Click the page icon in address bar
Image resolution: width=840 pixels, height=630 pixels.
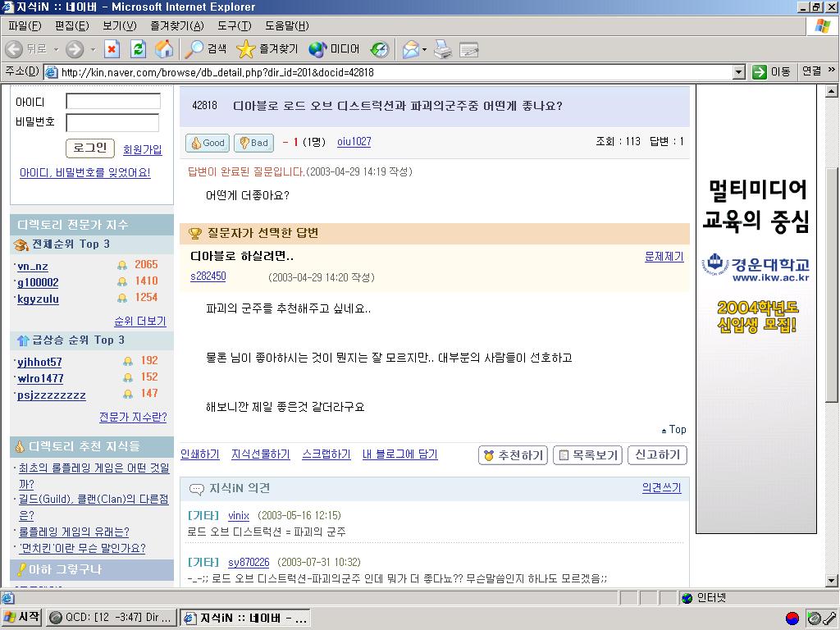point(52,72)
